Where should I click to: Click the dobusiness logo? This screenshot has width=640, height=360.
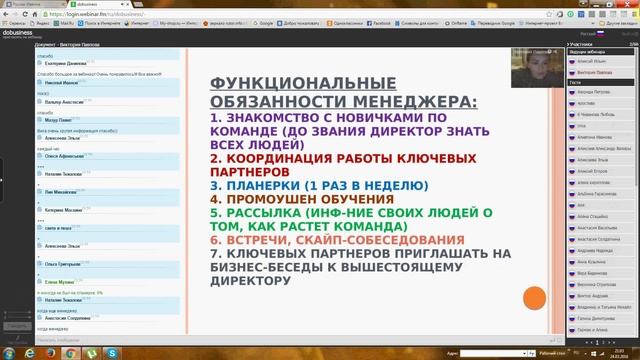tap(18, 33)
